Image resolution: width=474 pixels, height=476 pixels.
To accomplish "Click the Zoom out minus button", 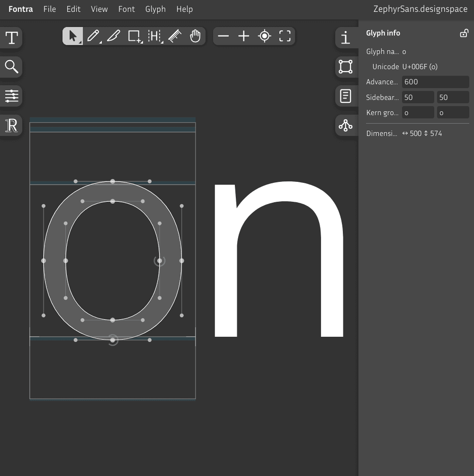I will pyautogui.click(x=224, y=36).
